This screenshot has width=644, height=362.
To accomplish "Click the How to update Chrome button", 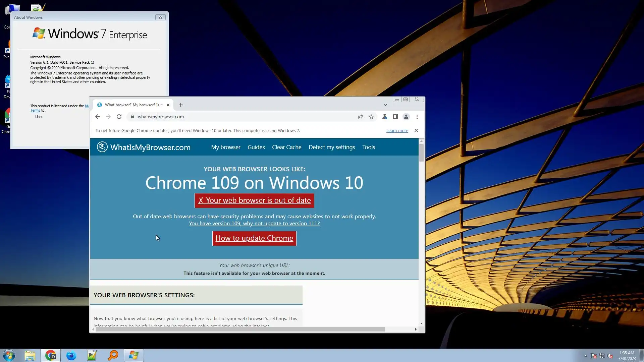I will pos(254,238).
